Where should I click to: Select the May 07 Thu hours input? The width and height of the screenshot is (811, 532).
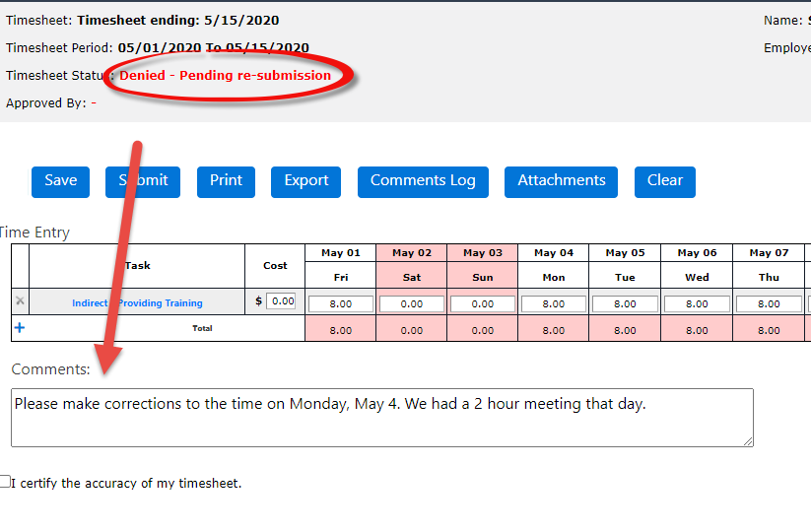769,304
